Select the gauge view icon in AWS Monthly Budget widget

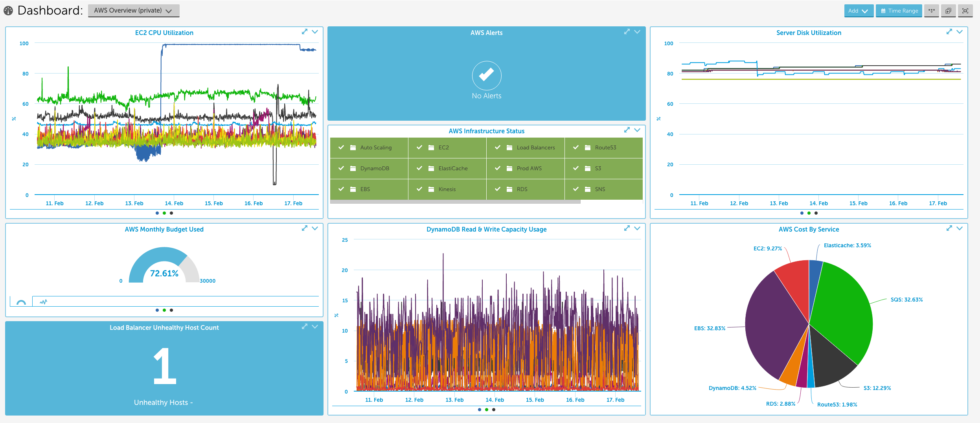pos(22,302)
